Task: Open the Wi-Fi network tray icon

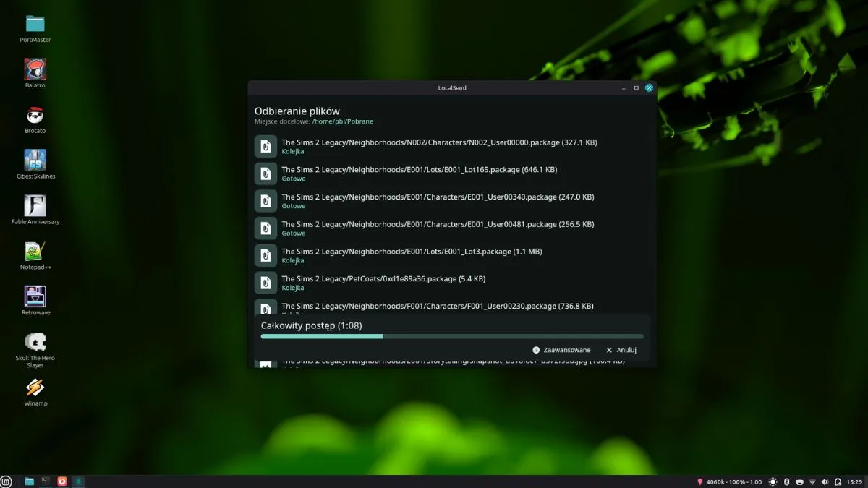Action: click(x=812, y=481)
